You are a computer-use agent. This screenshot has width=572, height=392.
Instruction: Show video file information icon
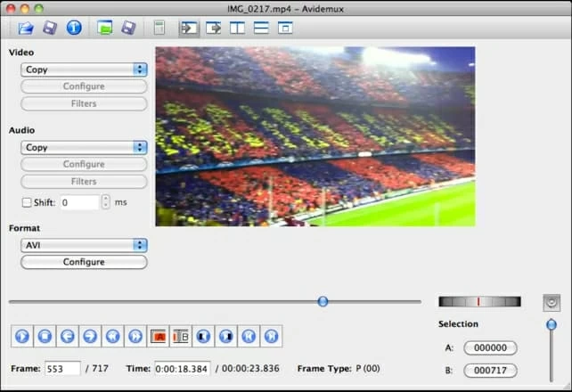tap(74, 28)
